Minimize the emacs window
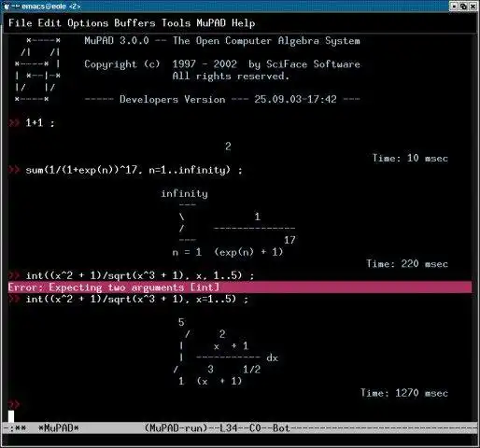480x448 pixels. click(454, 7)
